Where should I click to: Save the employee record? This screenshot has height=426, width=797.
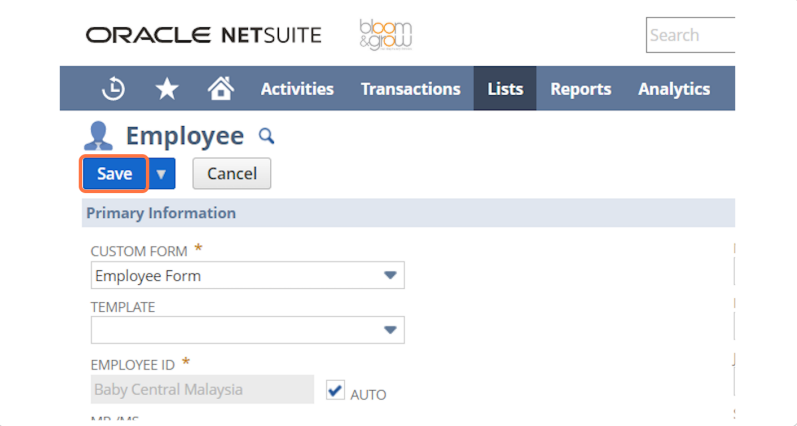pyautogui.click(x=114, y=173)
